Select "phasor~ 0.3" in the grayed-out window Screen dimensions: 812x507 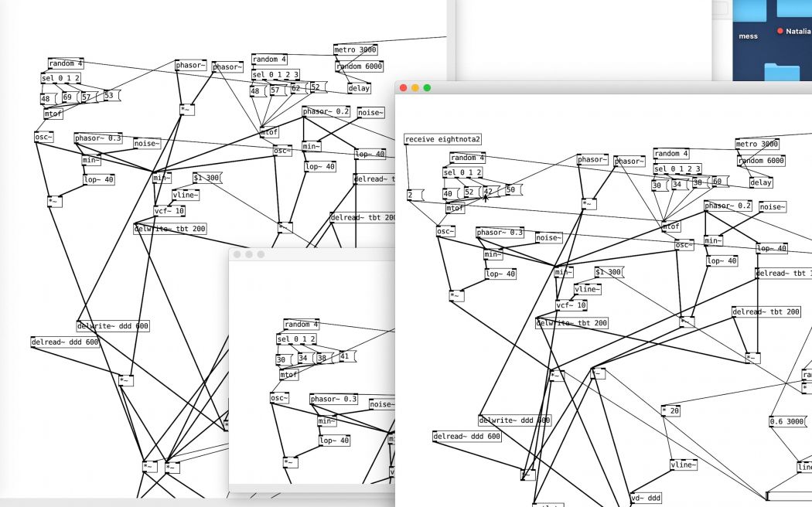tap(334, 399)
